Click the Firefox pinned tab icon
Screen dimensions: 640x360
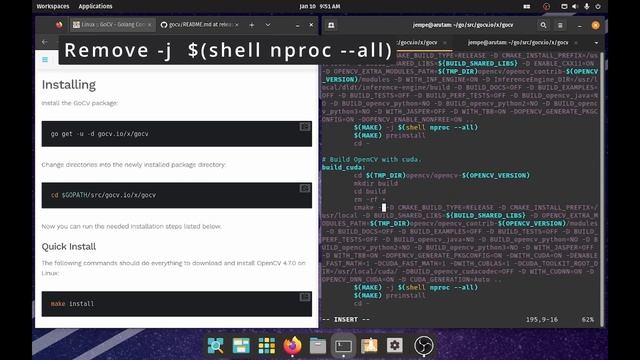pos(59,24)
